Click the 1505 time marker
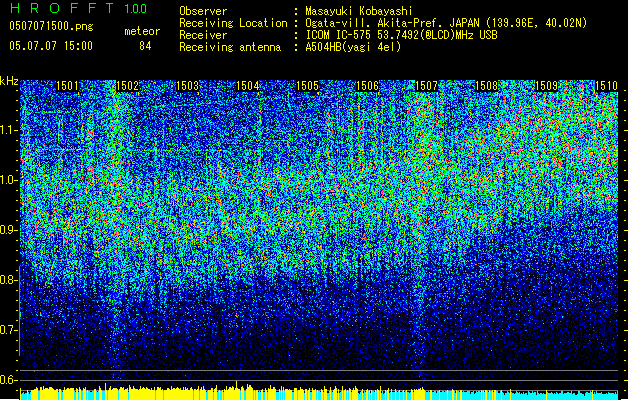 (x=307, y=86)
